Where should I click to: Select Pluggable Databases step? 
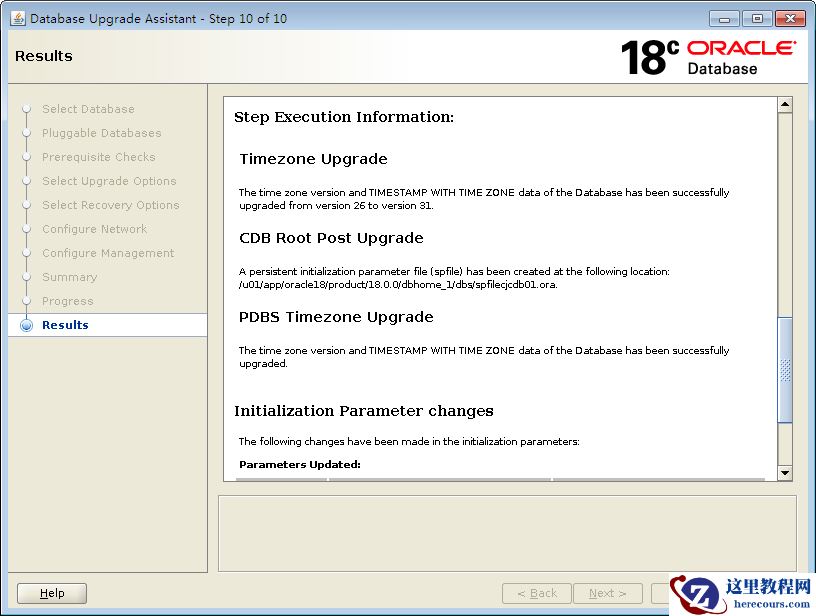[x=101, y=134]
